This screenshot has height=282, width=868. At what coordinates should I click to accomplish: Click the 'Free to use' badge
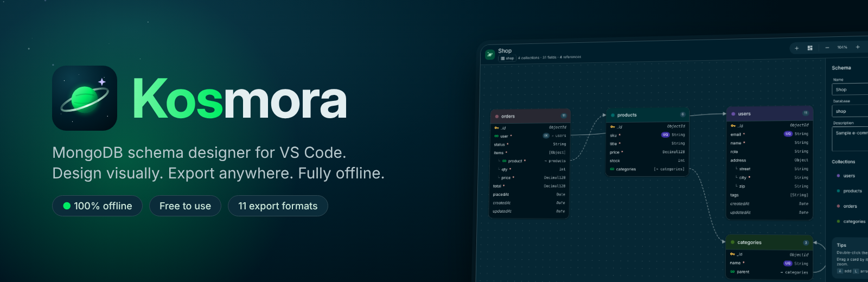(x=185, y=206)
